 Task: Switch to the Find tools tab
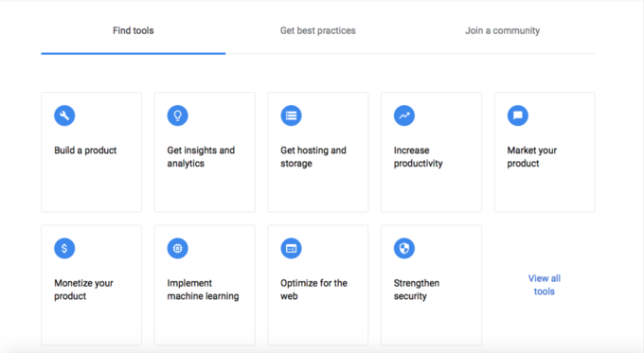pyautogui.click(x=134, y=31)
